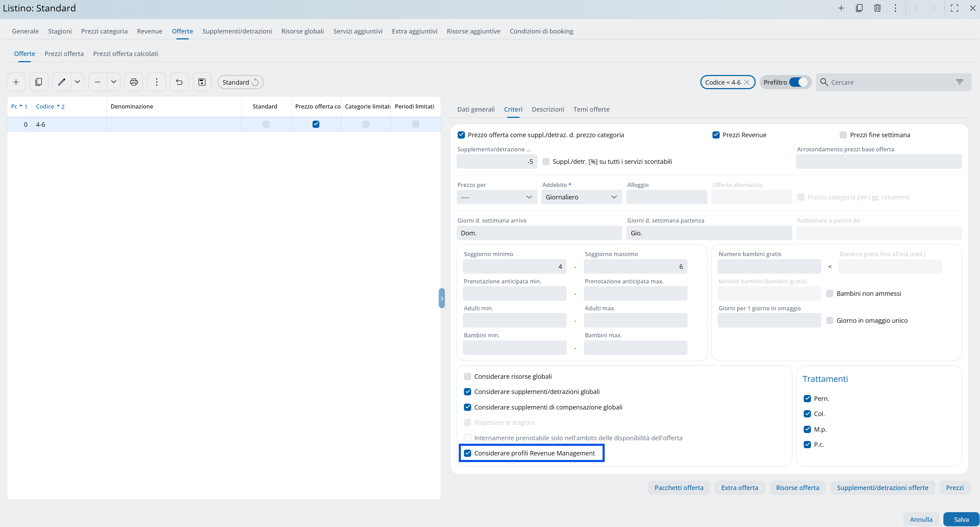
Task: Click the trash delete icon in title bar
Action: 877,8
